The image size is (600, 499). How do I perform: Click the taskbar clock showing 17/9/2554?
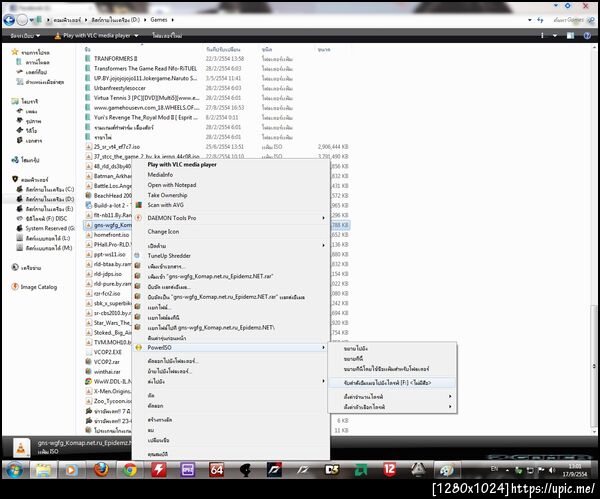click(x=575, y=470)
